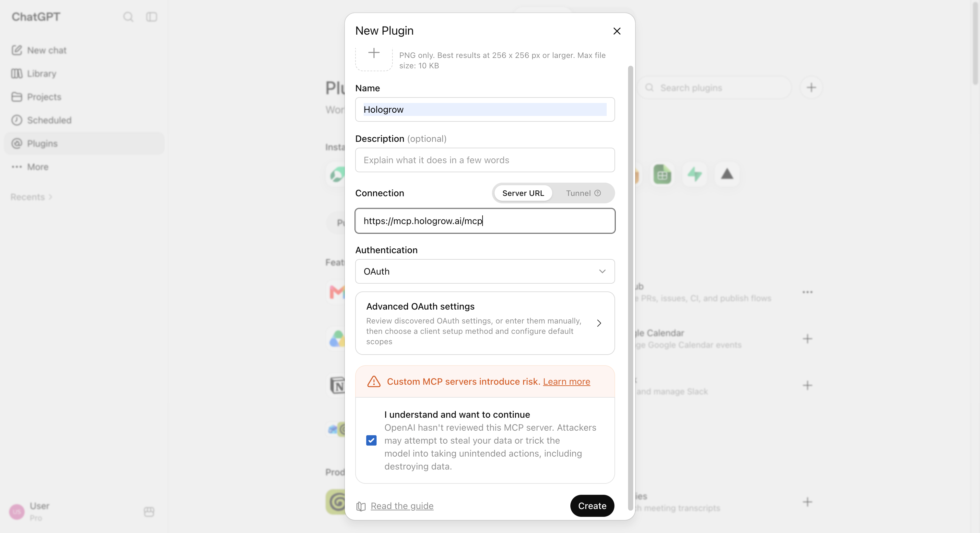Screen dimensions: 980x533
Task: Click the ChatGPT logo text
Action: tap(36, 17)
